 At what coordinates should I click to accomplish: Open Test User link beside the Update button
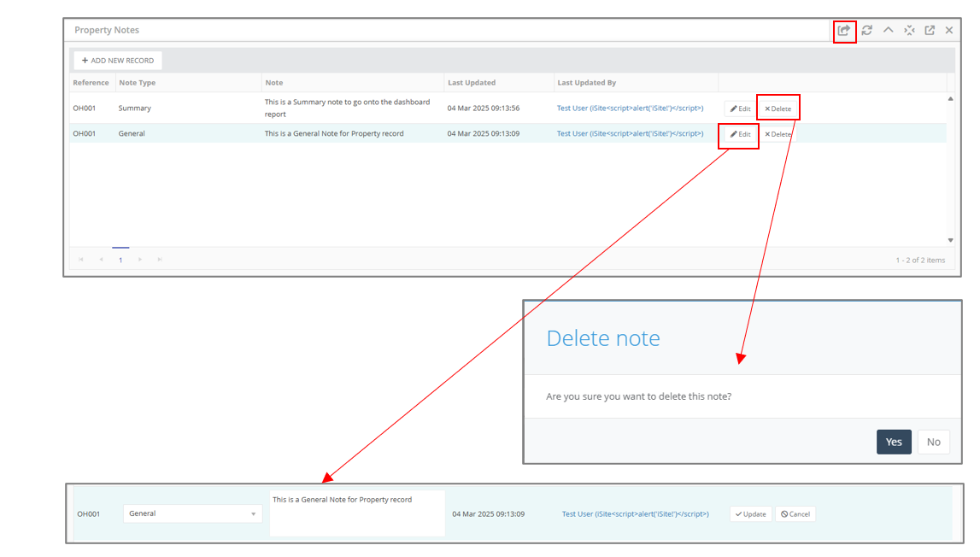[635, 514]
